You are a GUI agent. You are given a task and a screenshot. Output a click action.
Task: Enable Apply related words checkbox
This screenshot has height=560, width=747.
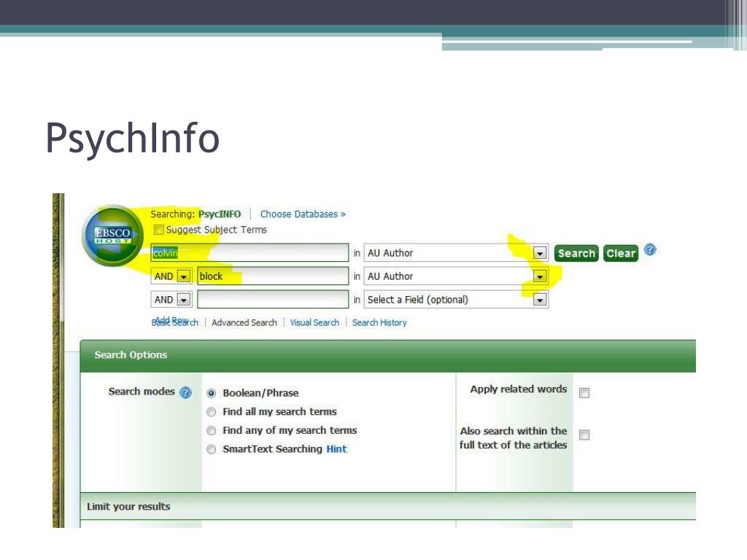tap(584, 393)
